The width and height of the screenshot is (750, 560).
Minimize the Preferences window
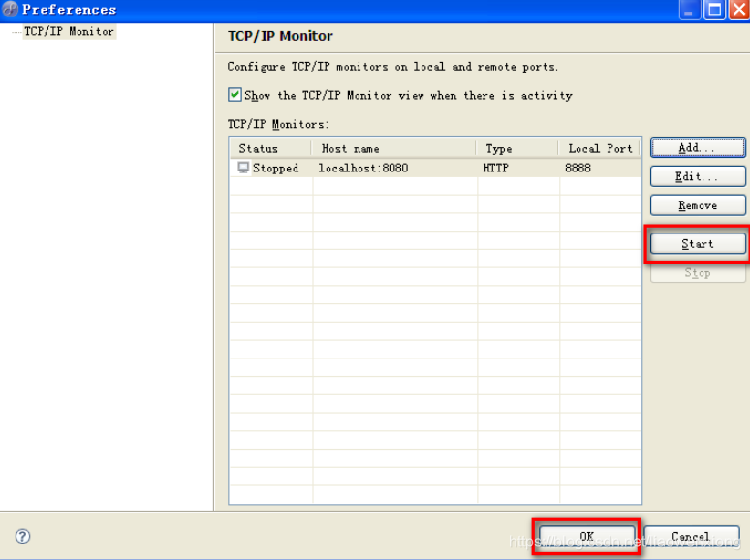tap(689, 10)
